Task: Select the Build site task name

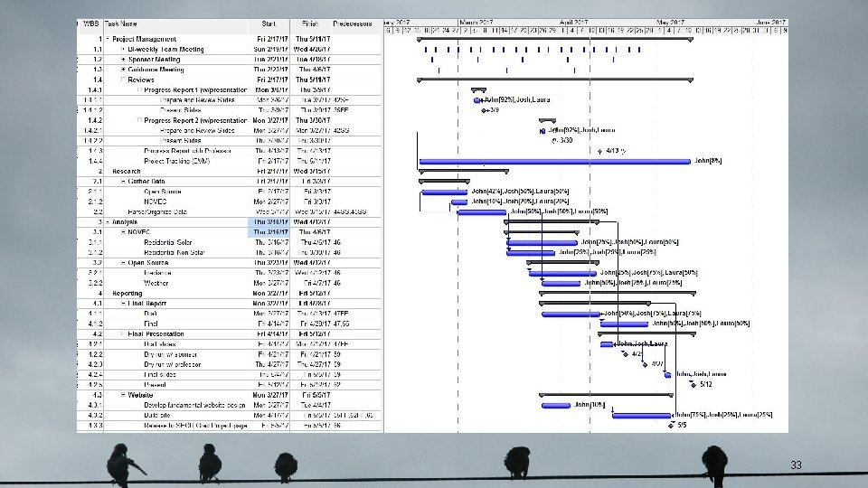Action: (156, 416)
